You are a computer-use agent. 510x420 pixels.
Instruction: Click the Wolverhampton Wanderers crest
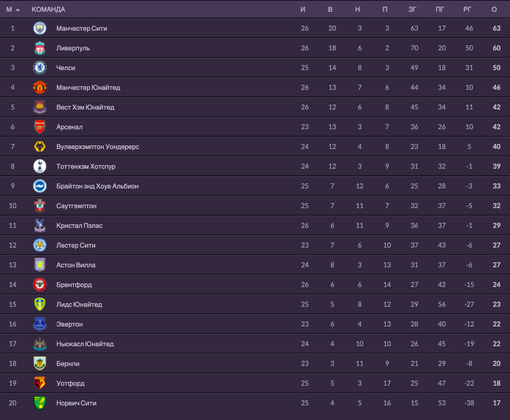[39, 147]
